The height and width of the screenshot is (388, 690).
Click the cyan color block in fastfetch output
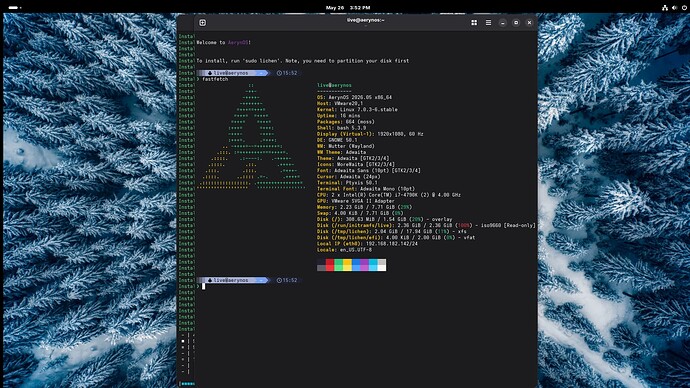[373, 265]
